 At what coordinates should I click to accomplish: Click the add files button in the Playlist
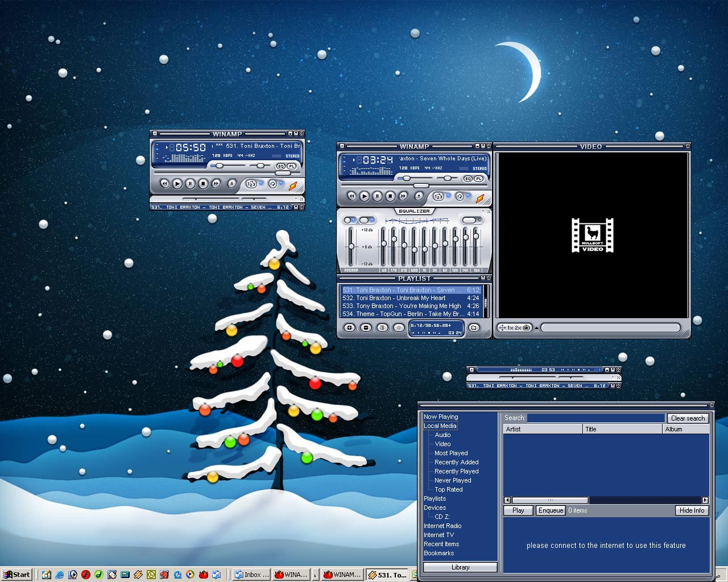[x=349, y=327]
